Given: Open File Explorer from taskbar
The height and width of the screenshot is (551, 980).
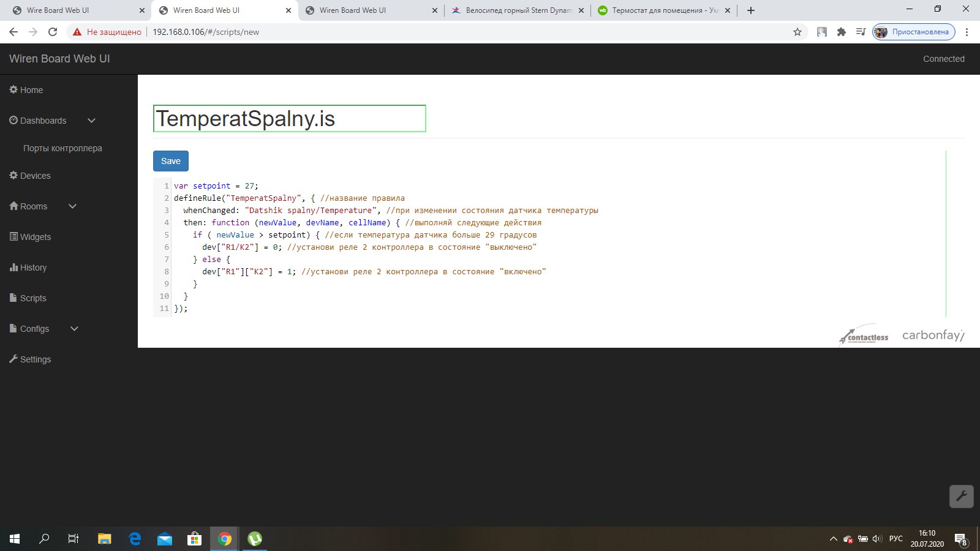Looking at the screenshot, I should pos(105,539).
